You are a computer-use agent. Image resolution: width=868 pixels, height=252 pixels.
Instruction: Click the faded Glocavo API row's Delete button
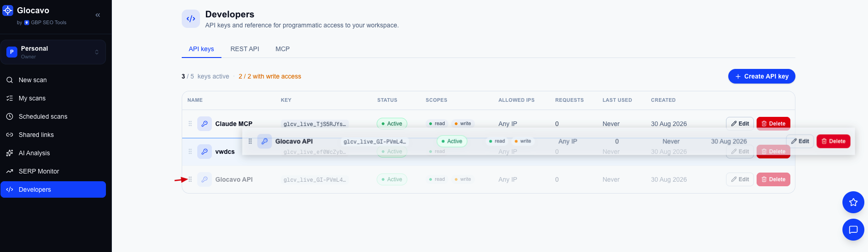click(773, 179)
